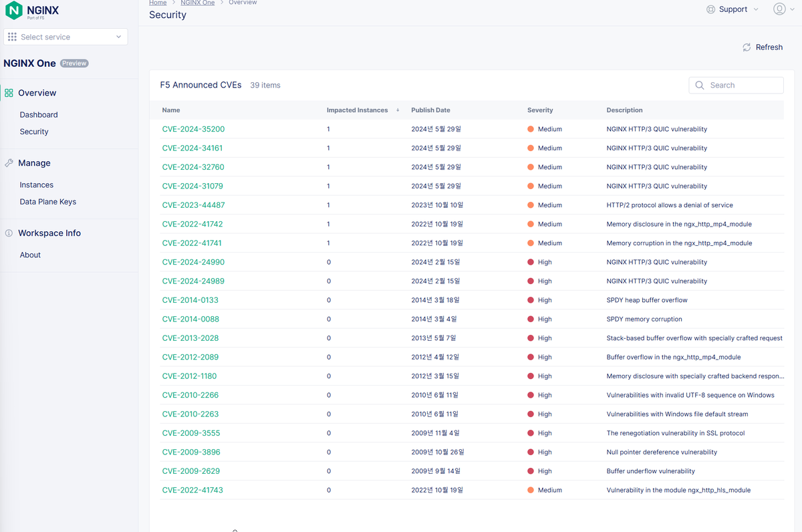Image resolution: width=802 pixels, height=532 pixels.
Task: Click the user profile icon top right
Action: click(779, 9)
